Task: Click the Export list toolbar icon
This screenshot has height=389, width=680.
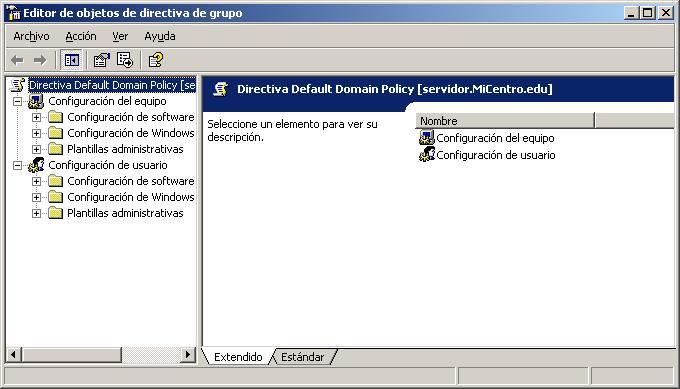Action: 125,60
